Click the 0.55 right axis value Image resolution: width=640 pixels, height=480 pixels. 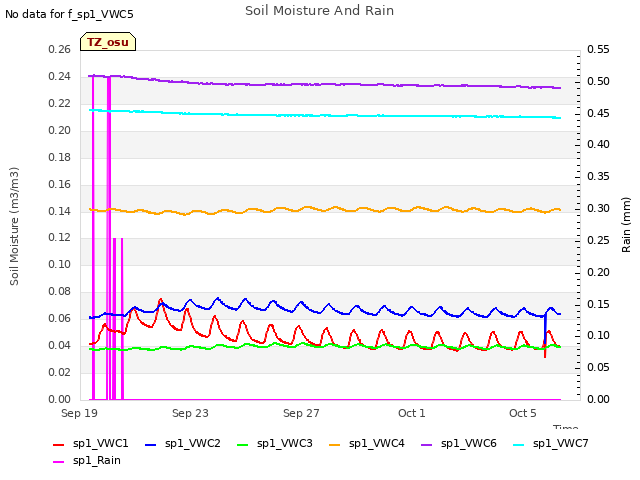click(x=598, y=50)
